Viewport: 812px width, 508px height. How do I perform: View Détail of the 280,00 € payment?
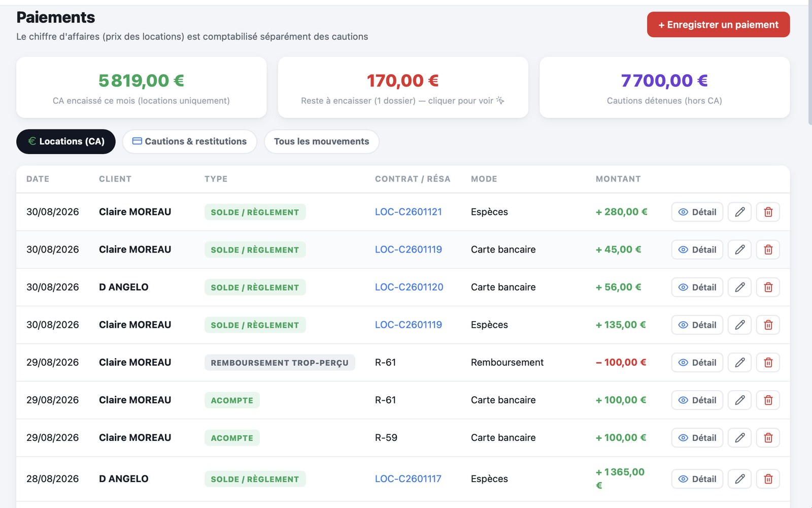click(x=697, y=212)
